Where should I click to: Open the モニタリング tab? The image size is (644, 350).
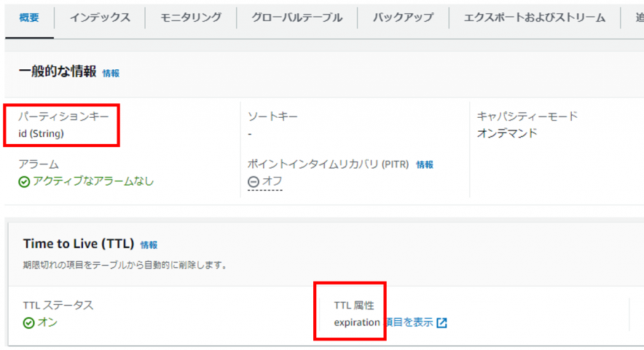coord(191,18)
